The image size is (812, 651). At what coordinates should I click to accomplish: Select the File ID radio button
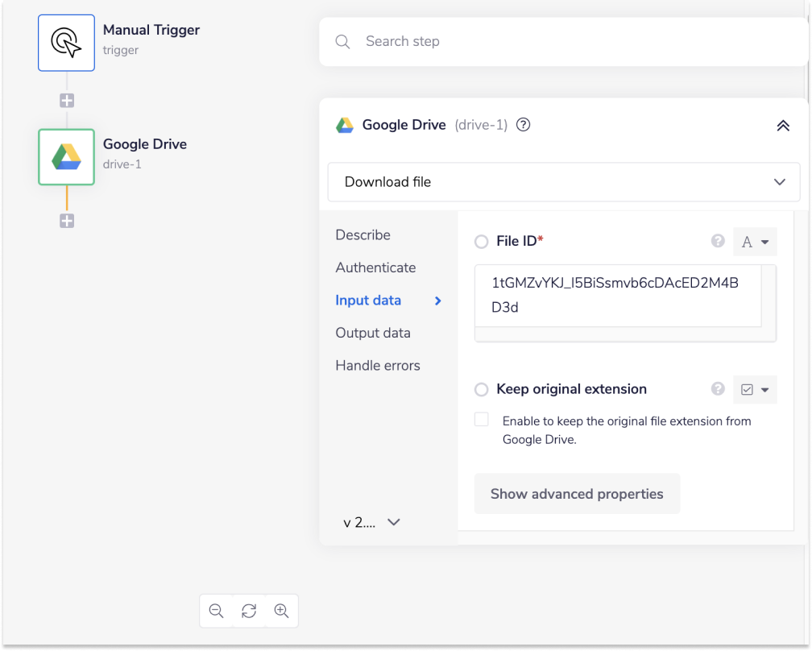pyautogui.click(x=482, y=242)
